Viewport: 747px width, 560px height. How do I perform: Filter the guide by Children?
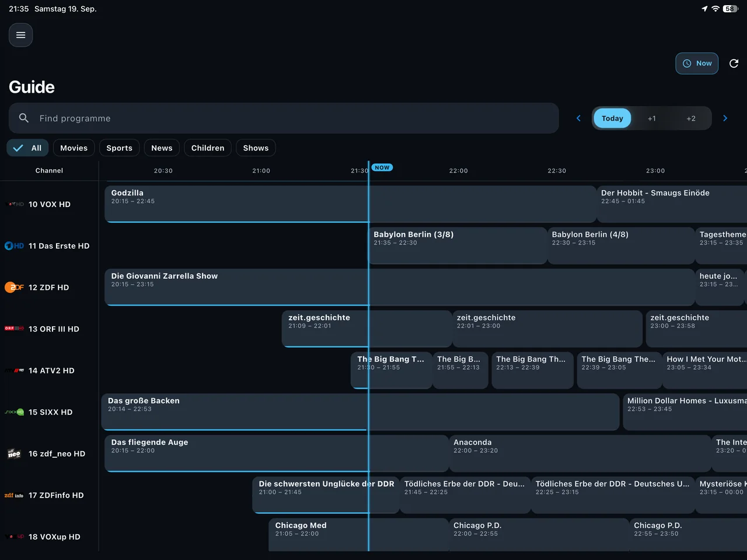[x=208, y=148]
